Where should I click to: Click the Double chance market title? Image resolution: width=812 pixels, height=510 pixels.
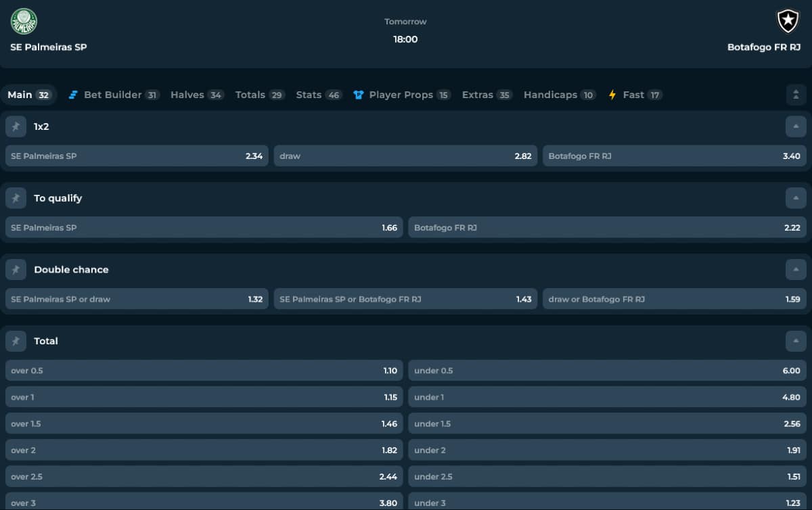pos(71,269)
